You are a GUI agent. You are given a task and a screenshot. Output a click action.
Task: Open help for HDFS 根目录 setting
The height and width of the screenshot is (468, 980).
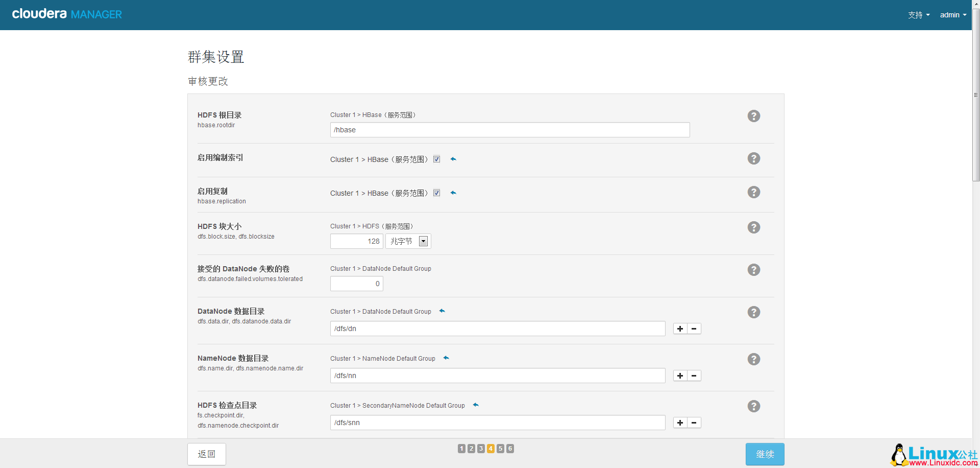[753, 116]
